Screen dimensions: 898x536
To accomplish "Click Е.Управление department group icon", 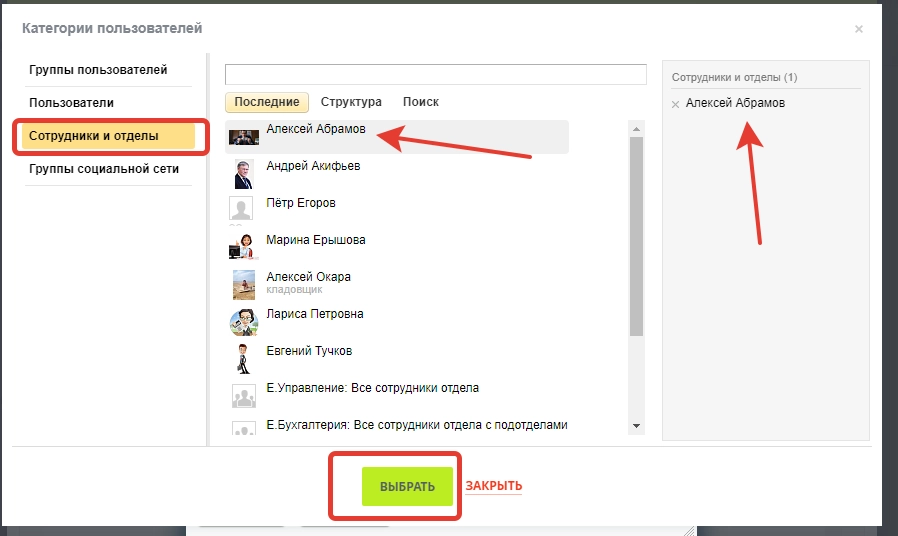I will click(x=242, y=395).
